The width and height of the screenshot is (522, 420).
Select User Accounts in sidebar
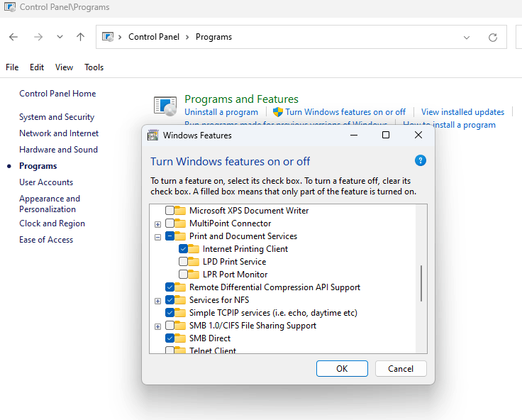click(x=46, y=182)
